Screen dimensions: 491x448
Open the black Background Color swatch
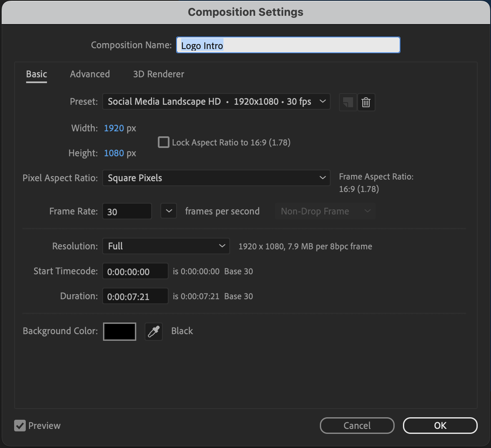coord(120,332)
